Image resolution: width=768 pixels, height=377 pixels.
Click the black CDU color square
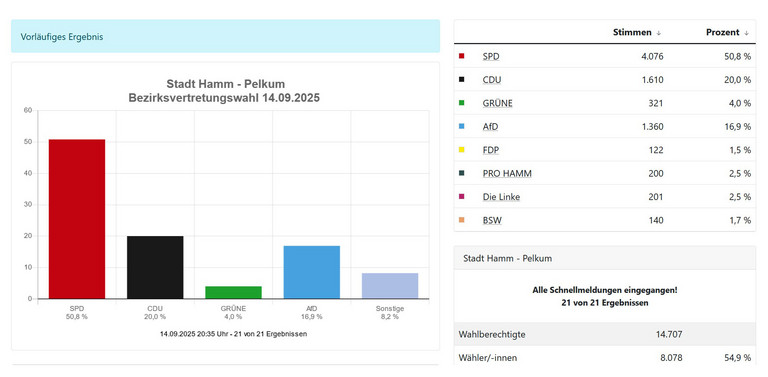click(x=461, y=80)
